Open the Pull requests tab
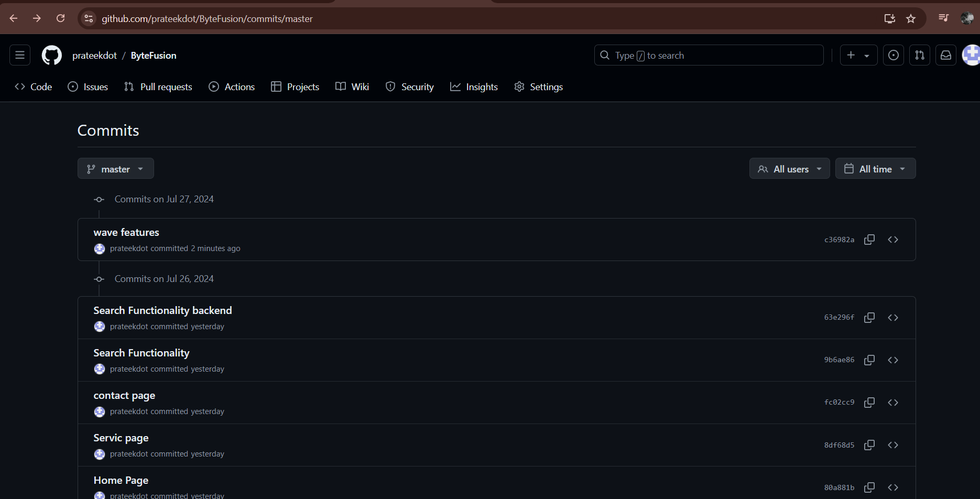This screenshot has width=980, height=499. point(158,86)
